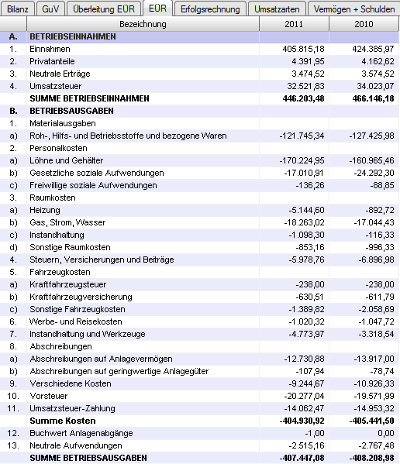Image resolution: width=400 pixels, height=464 pixels.
Task: Click the Umsatzsteuer row label
Action: tap(55, 86)
